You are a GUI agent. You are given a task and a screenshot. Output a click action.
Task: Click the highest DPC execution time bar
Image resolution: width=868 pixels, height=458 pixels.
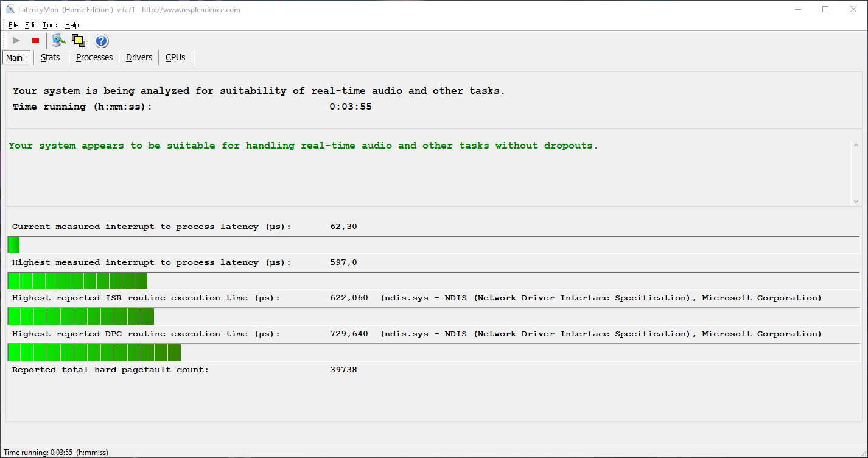click(434, 352)
